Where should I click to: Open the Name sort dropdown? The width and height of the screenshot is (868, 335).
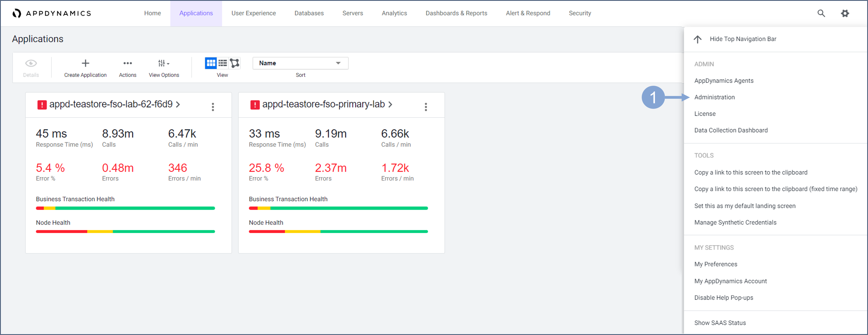[300, 63]
